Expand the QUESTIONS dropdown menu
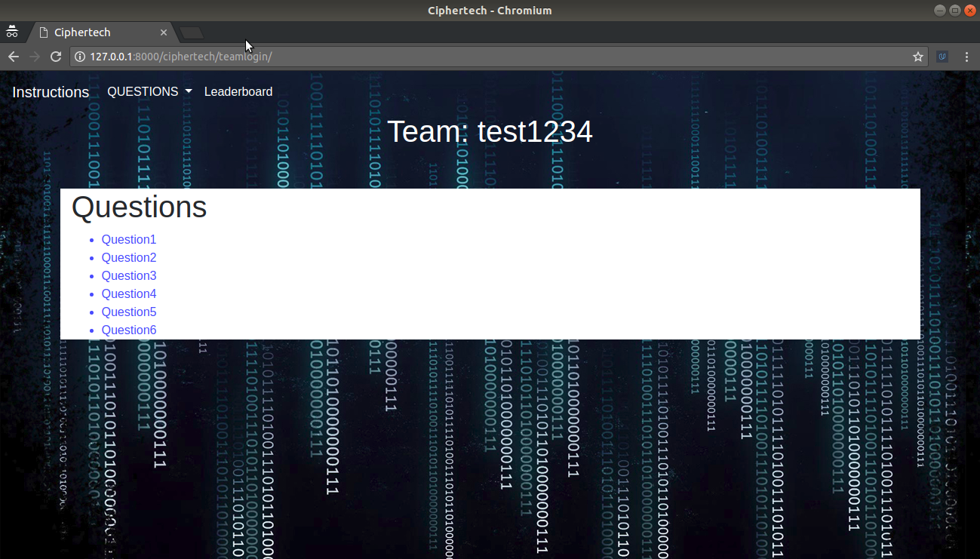The image size is (980, 559). click(x=149, y=91)
